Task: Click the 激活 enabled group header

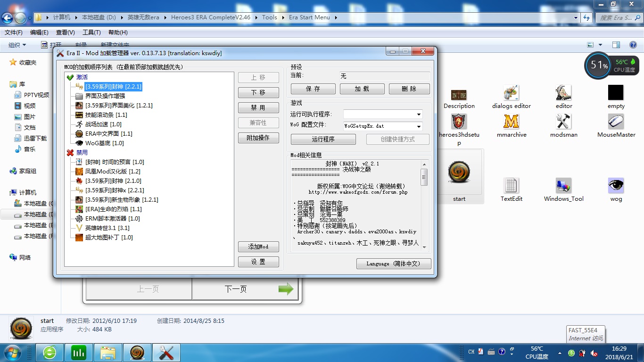Action: coord(82,77)
